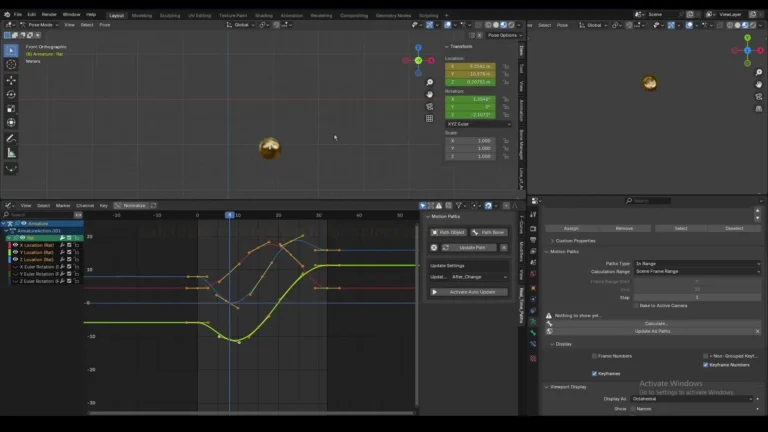Hide the Y Location (Rat) curve
This screenshot has height=432, width=768.
[15, 252]
